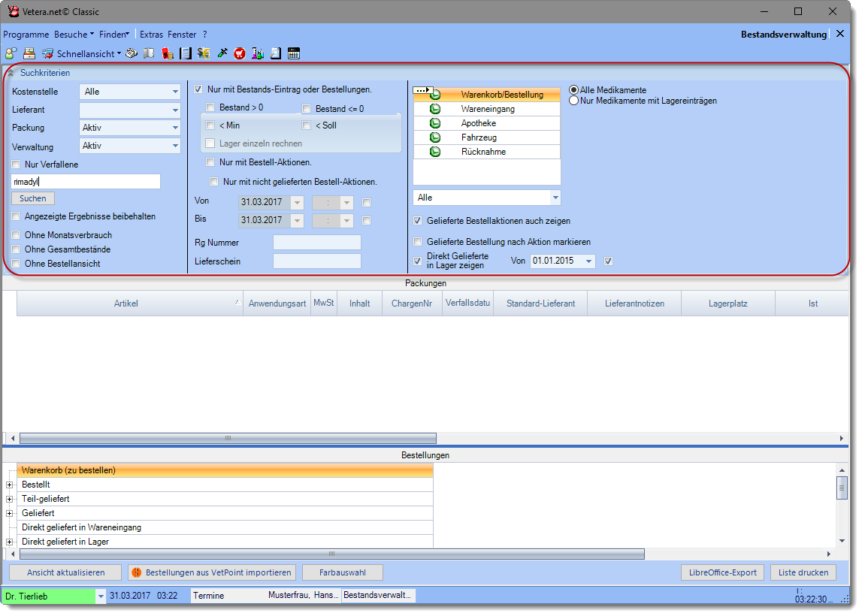Expand the Bestellt tree node

[x=10, y=485]
